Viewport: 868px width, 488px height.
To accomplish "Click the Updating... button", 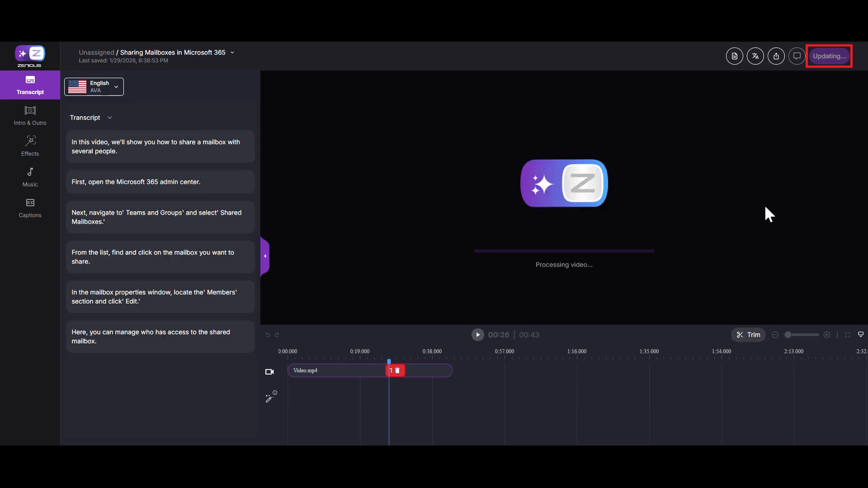I will pos(829,56).
